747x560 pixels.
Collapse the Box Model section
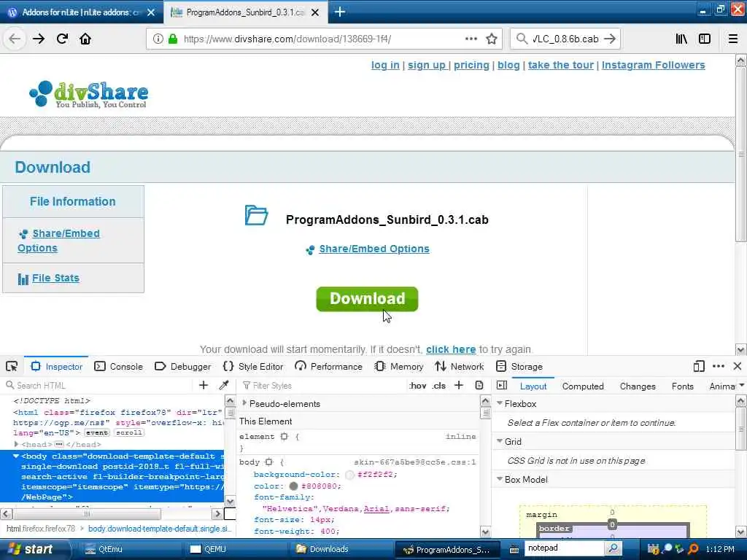pyautogui.click(x=500, y=479)
